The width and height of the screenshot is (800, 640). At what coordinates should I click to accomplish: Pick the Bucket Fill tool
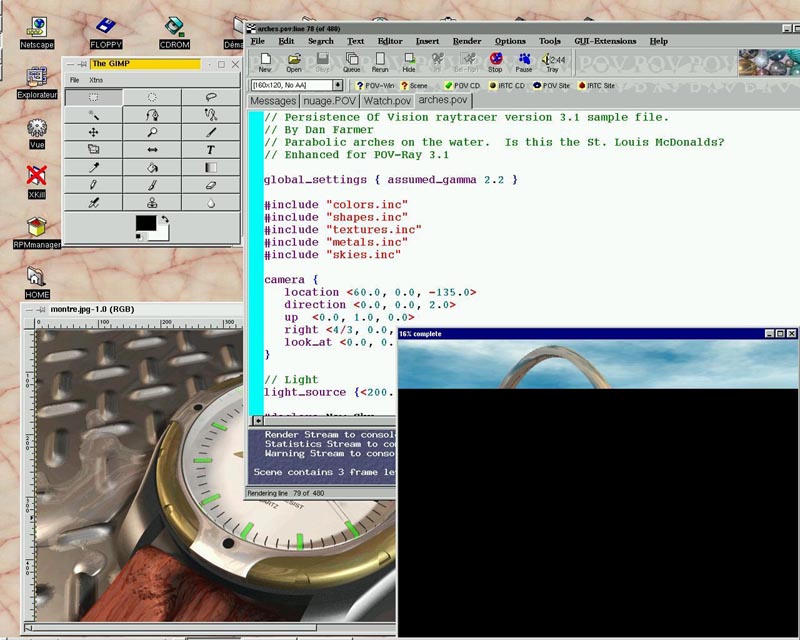[152, 168]
